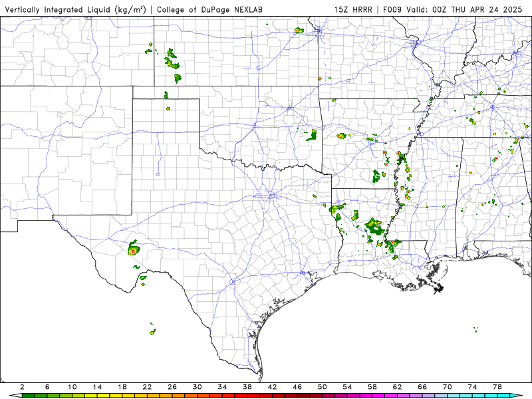Screen dimensions: 532x399
Task: Click the color scale value '70'
Action: (447, 387)
